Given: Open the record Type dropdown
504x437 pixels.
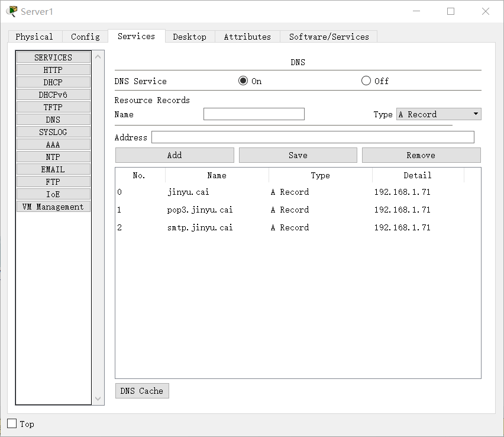Looking at the screenshot, I should (x=439, y=114).
